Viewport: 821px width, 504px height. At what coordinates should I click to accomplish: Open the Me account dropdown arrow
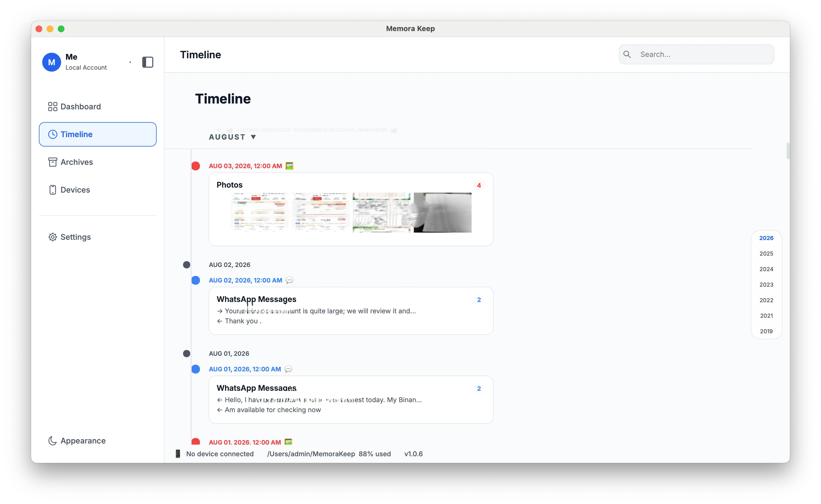130,62
